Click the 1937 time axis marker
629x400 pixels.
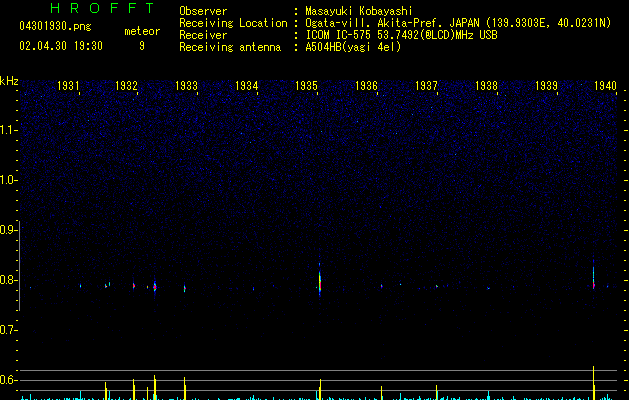426,85
